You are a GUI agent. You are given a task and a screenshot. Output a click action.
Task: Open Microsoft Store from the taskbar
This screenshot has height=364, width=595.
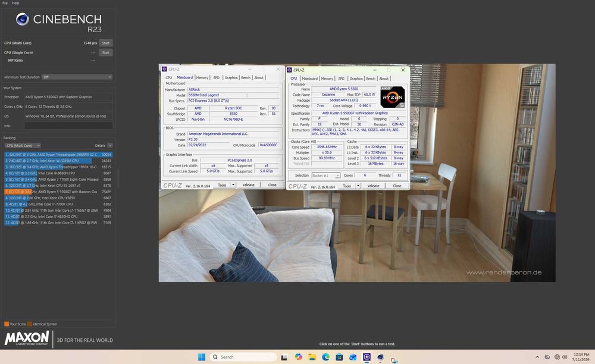[x=339, y=357]
